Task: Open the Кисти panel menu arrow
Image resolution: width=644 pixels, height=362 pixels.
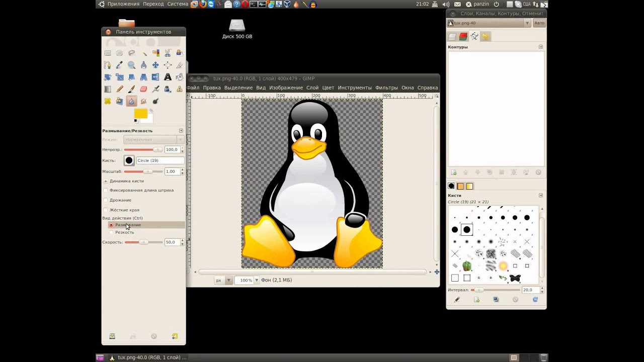Action: tap(541, 195)
